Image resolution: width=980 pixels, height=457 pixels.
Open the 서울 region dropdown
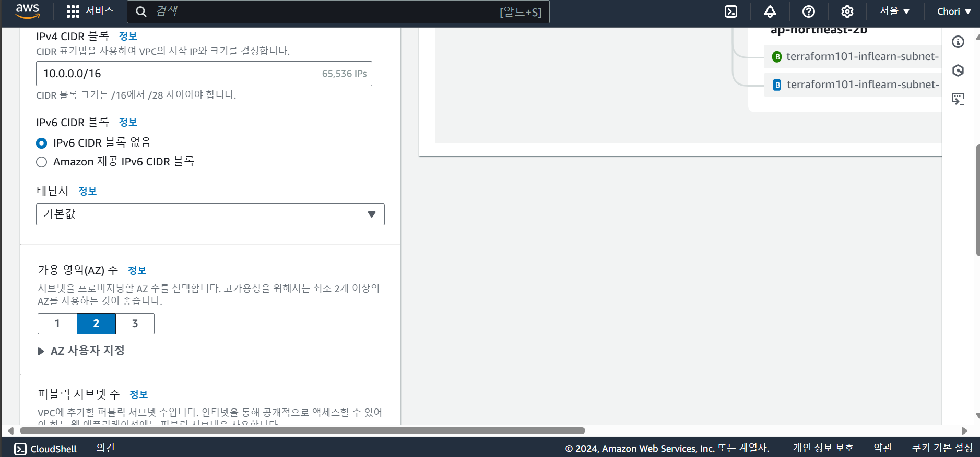pos(894,11)
